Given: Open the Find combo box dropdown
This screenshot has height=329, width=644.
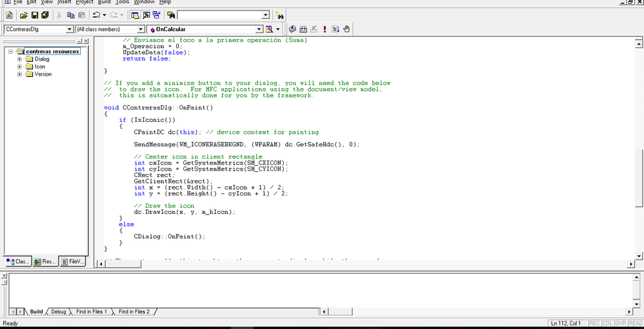Looking at the screenshot, I should point(265,15).
